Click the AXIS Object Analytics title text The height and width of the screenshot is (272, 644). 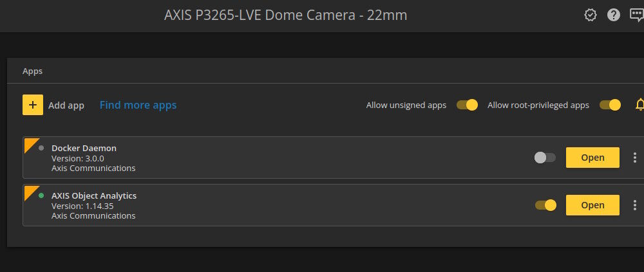pyautogui.click(x=94, y=195)
